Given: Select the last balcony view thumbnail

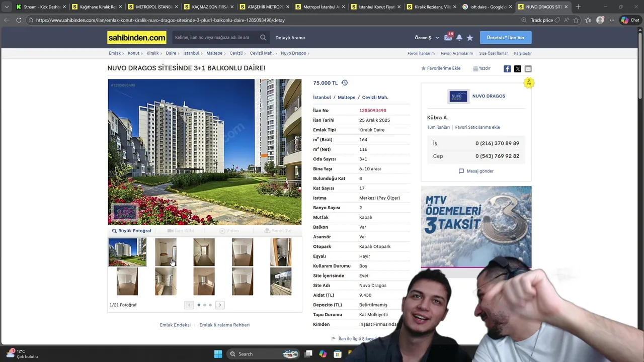Looking at the screenshot, I should tap(281, 281).
